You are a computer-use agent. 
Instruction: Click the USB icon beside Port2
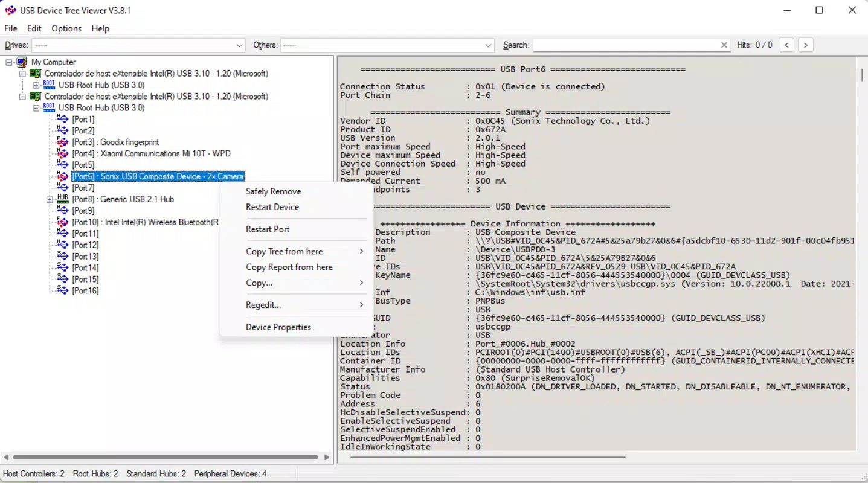point(63,131)
